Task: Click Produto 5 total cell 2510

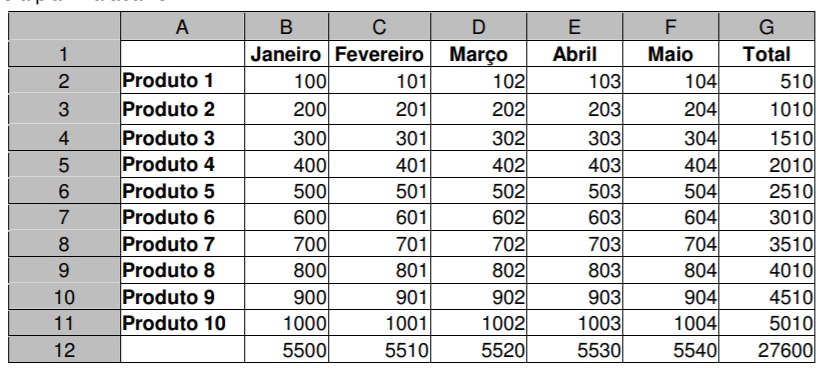Action: [767, 191]
